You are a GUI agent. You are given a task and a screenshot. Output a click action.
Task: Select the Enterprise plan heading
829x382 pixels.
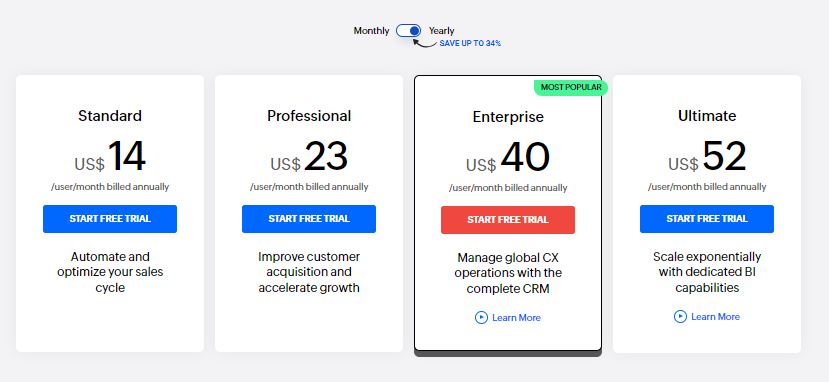[x=508, y=117]
